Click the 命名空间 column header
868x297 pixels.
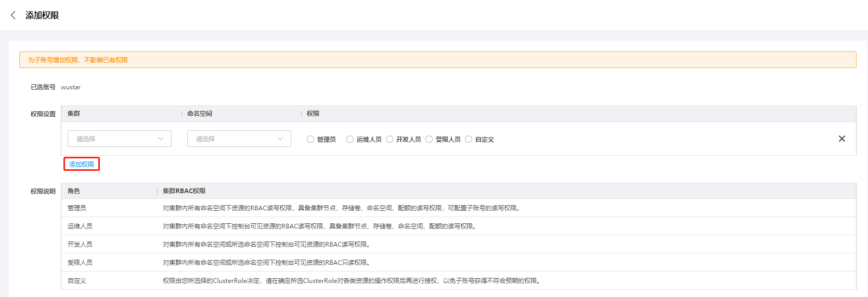[200, 114]
